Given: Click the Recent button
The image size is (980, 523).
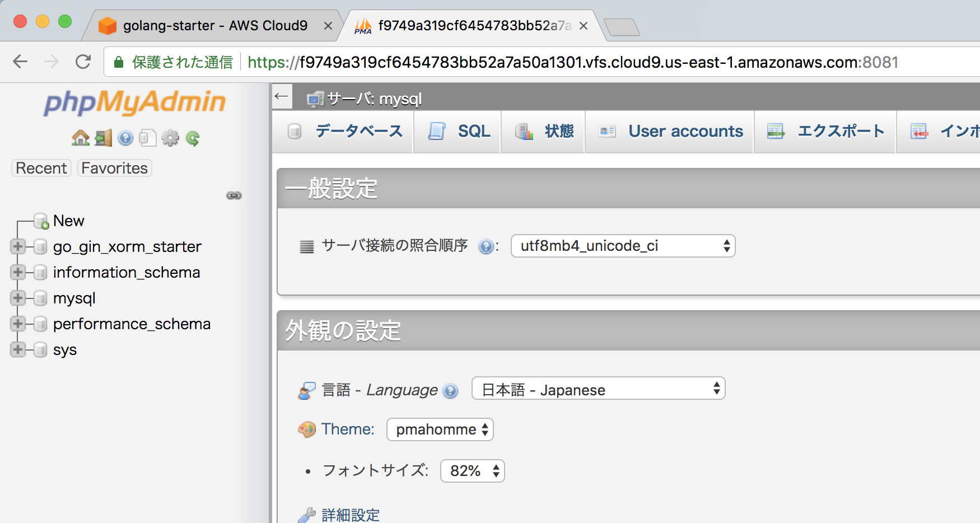Looking at the screenshot, I should 41,168.
